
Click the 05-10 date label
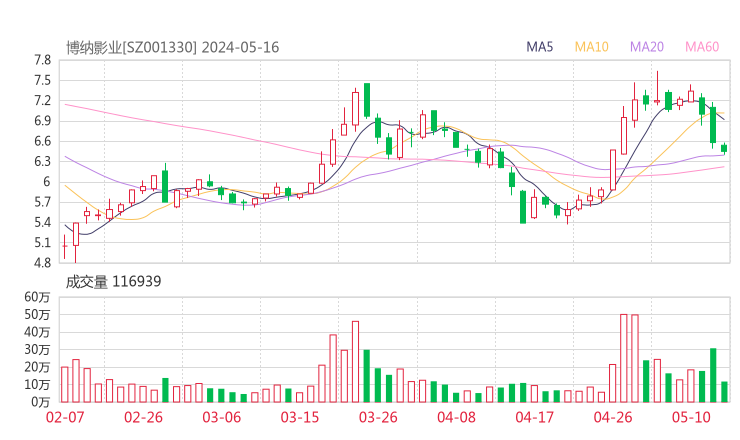(x=691, y=417)
